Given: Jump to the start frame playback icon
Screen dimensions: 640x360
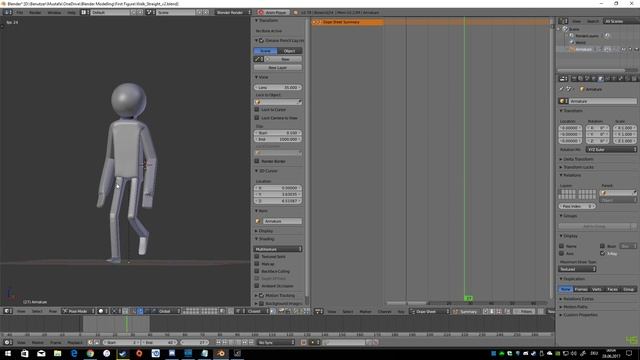Looking at the screenshot, I should coord(218,342).
